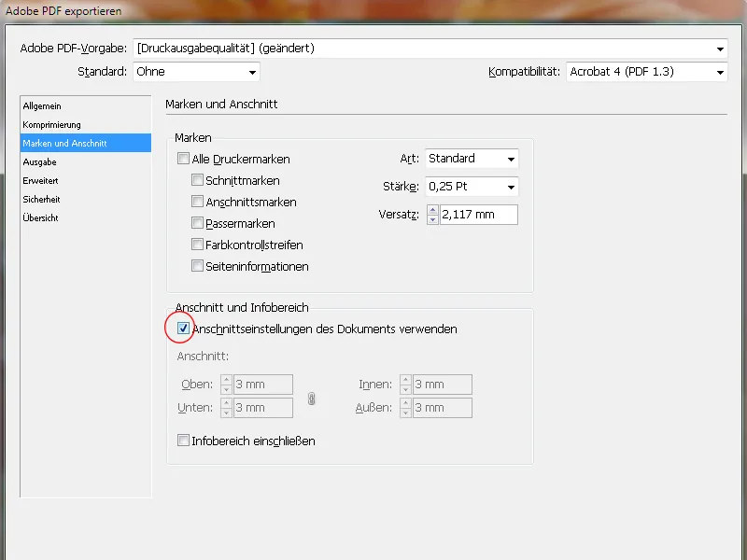Increase the Versatz value with the up arrow
Screen dimensions: 747x560
tap(431, 210)
